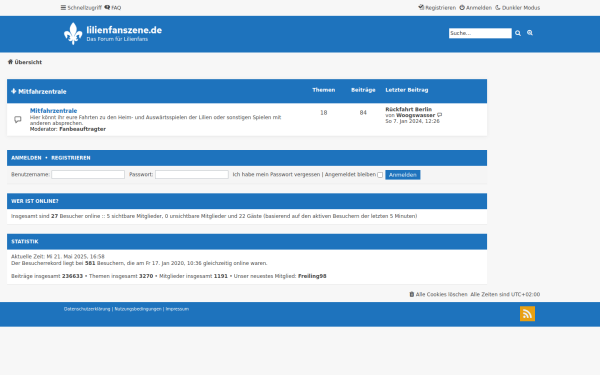Open the Mitfahrzentrale forum link
Screen dimensions: 600x375
[54, 111]
